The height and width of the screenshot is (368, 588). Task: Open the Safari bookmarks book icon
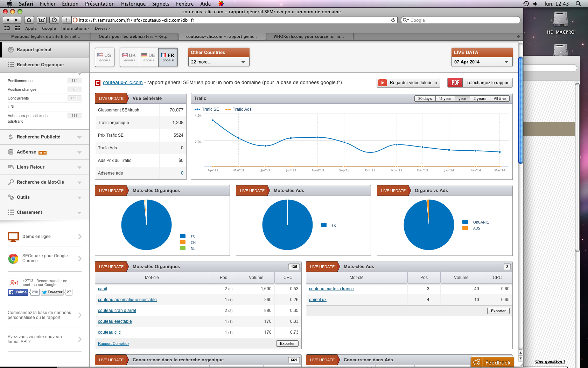click(7, 28)
